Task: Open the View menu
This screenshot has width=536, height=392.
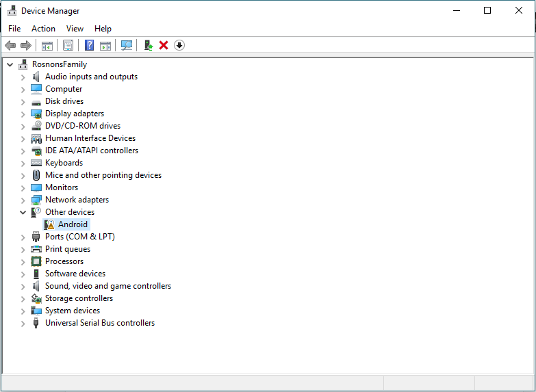Action: coord(75,29)
